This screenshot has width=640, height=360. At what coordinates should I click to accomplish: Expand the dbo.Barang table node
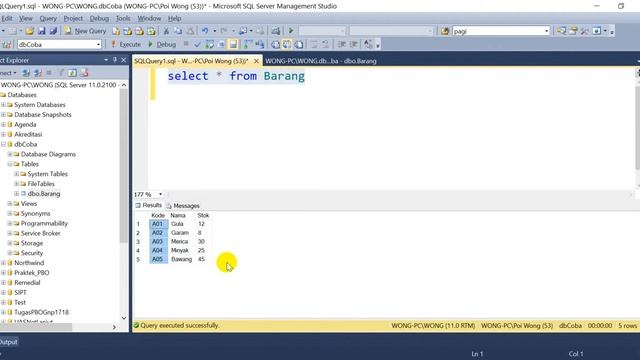[x=16, y=193]
